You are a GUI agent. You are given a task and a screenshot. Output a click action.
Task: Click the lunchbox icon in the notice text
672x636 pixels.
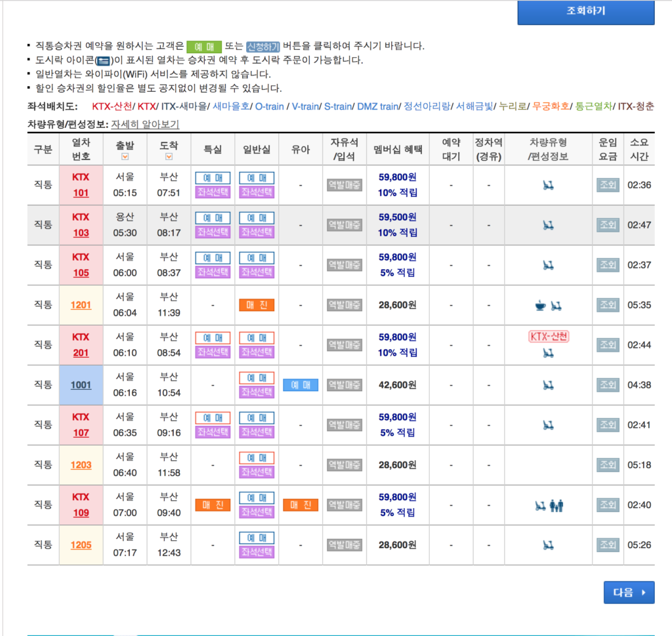coord(103,61)
